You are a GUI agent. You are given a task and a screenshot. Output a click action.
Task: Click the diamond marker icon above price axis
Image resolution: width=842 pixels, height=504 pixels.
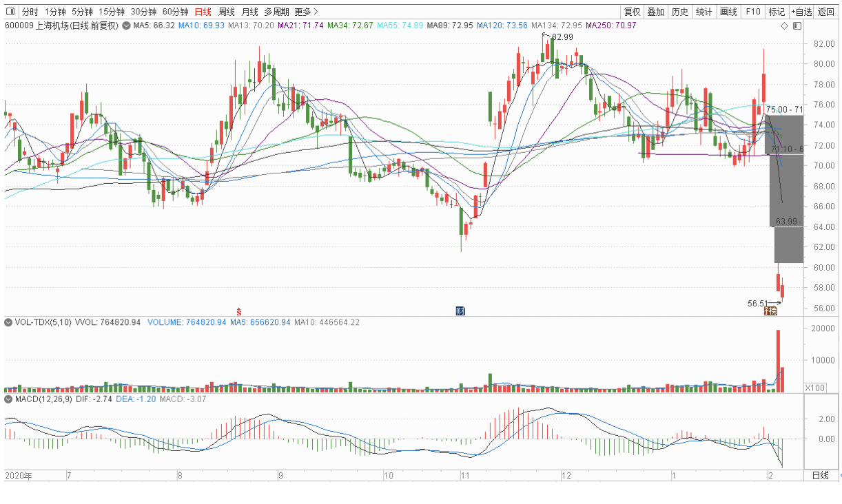[x=784, y=25]
